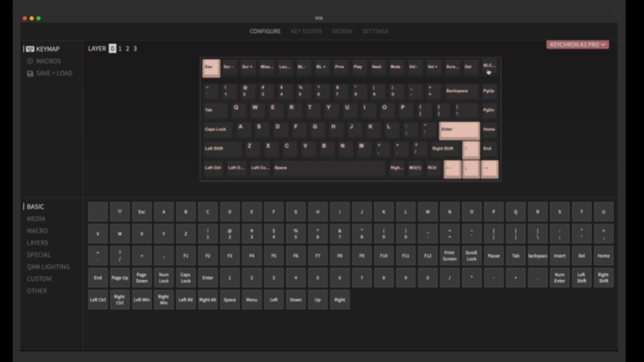This screenshot has height=362, width=644.
Task: Select the Configure tab
Action: tap(265, 31)
